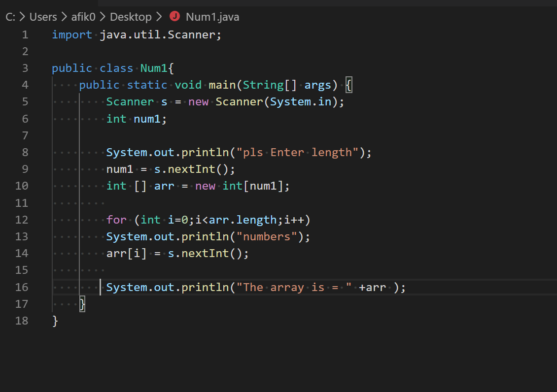
Task: Expand the Desktop breadcrumb folder
Action: 131,17
